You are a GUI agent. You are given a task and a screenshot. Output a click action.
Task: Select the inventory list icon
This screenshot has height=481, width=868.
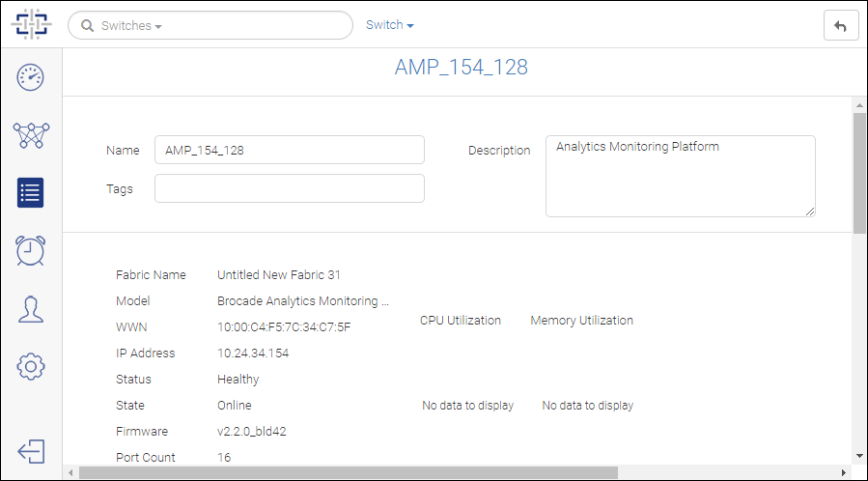31,192
